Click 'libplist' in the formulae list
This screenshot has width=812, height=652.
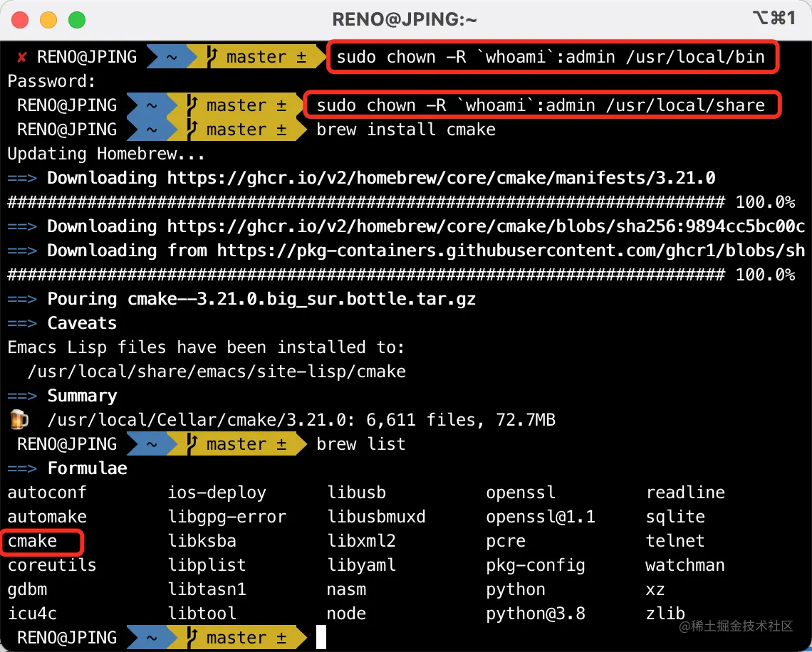[207, 565]
